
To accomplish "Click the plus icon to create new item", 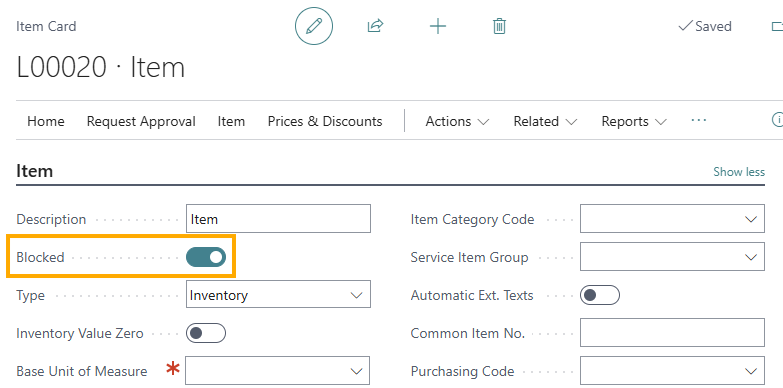I will 437,26.
